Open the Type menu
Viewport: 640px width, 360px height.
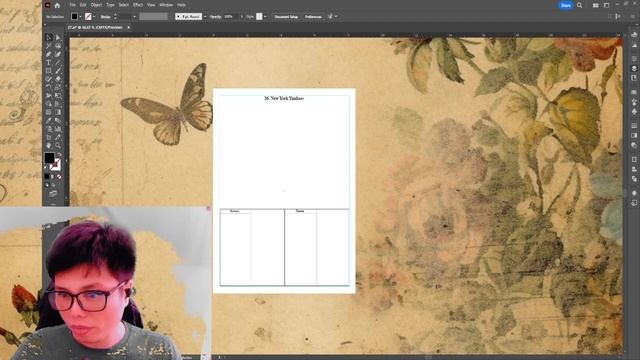point(110,5)
